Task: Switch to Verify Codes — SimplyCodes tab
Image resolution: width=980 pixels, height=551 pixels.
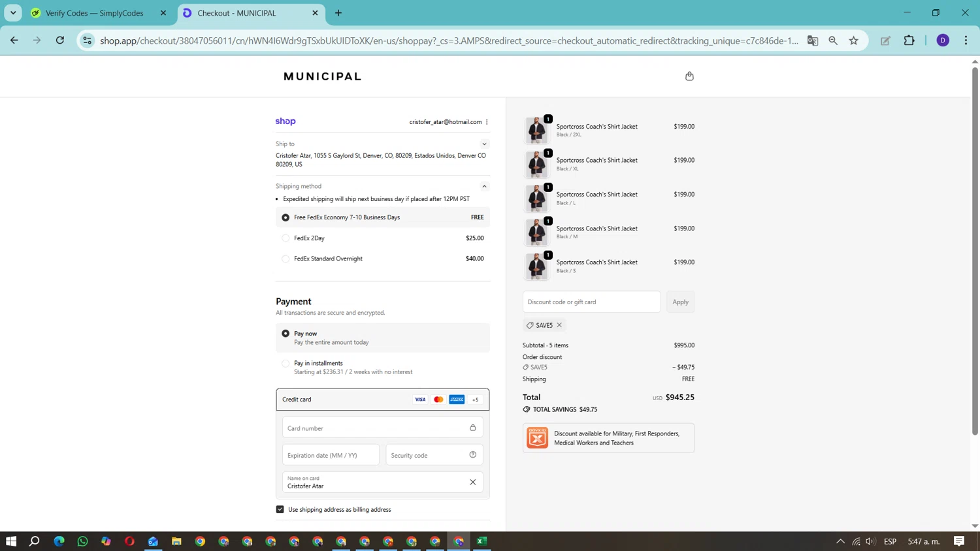Action: [x=94, y=13]
